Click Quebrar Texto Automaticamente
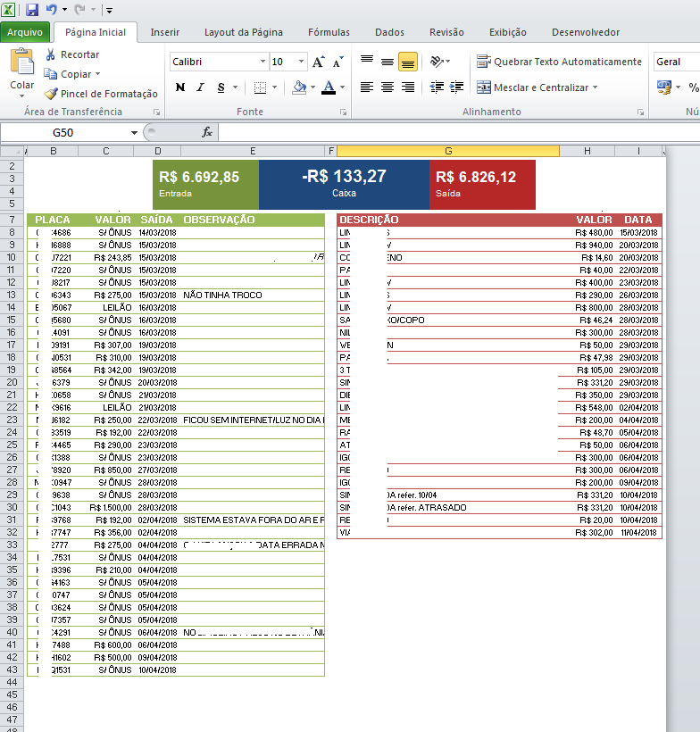The height and width of the screenshot is (732, 700). click(x=560, y=62)
